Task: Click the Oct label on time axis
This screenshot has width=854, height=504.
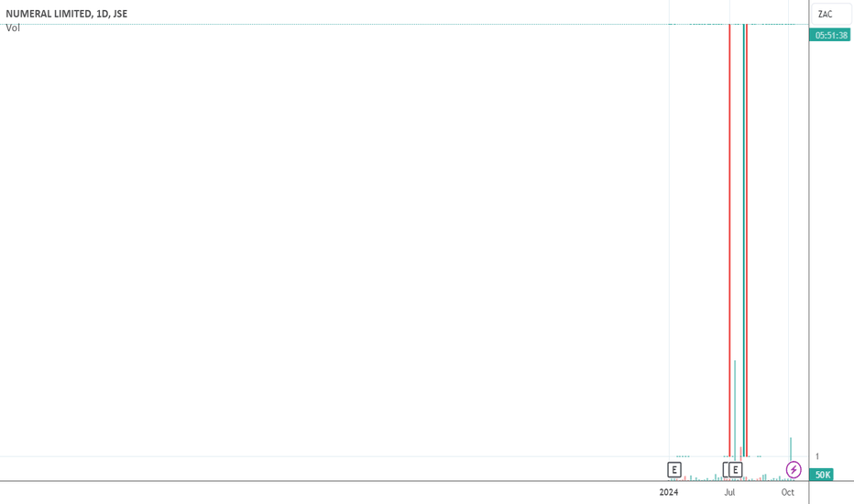Action: tap(787, 493)
